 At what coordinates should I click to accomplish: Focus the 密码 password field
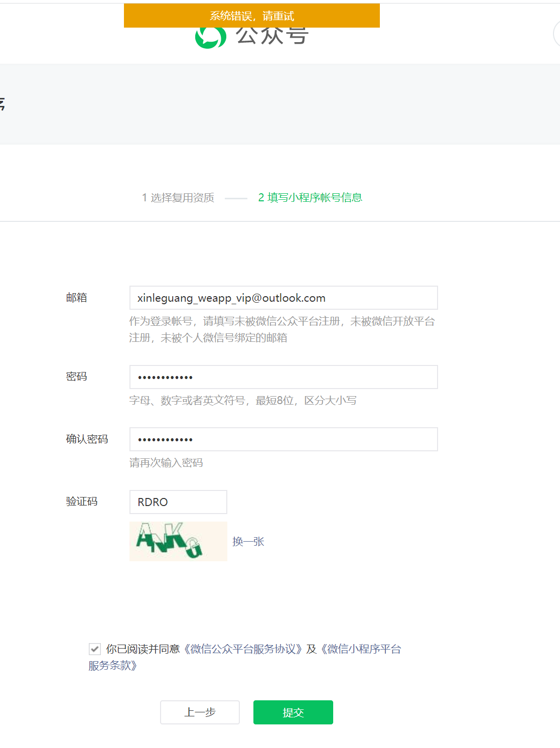284,377
